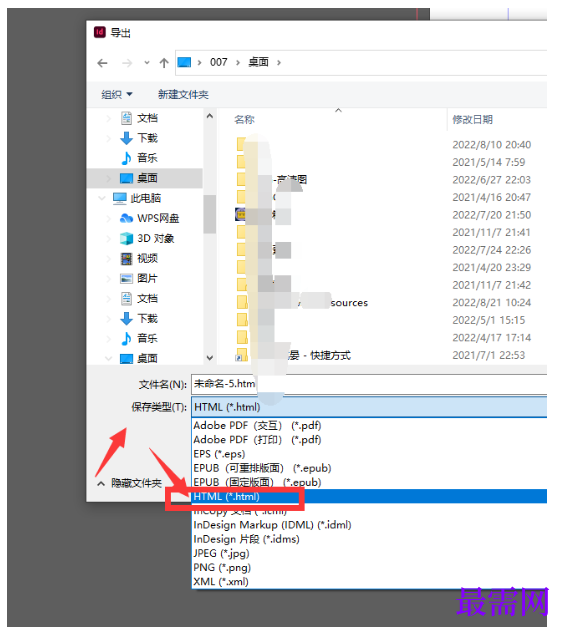This screenshot has height=633, width=568.
Task: Choose JPEG (*.jpg) format option
Action: pos(221,553)
